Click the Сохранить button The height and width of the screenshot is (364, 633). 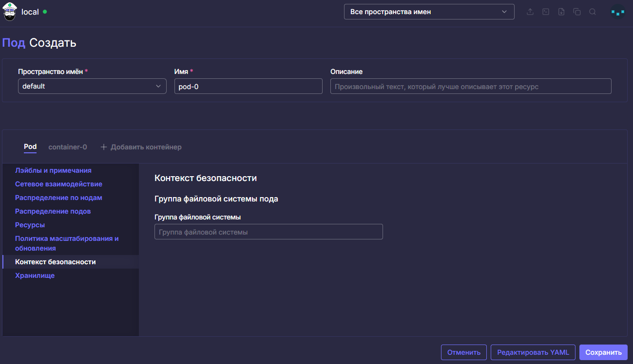603,352
